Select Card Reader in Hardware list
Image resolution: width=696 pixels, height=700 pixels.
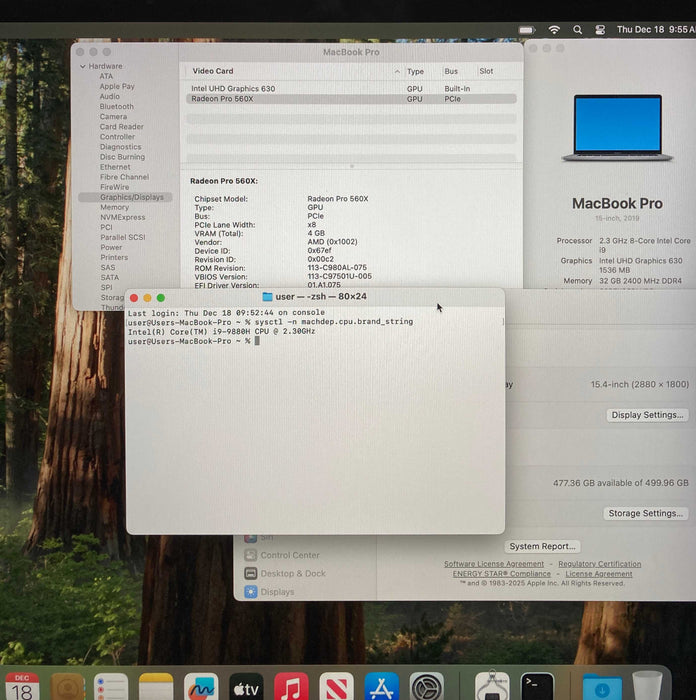pos(121,127)
